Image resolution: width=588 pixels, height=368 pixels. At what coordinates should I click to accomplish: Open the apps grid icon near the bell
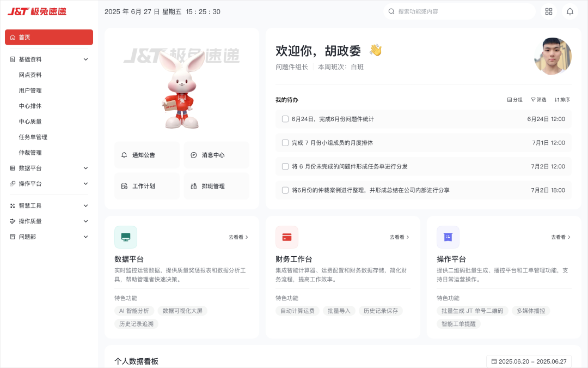(x=548, y=11)
